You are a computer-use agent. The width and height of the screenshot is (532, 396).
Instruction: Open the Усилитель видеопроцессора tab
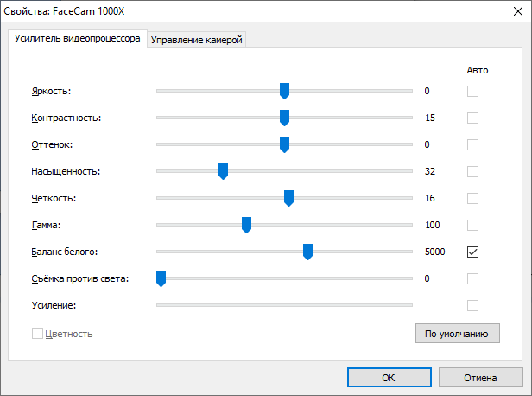click(x=78, y=40)
